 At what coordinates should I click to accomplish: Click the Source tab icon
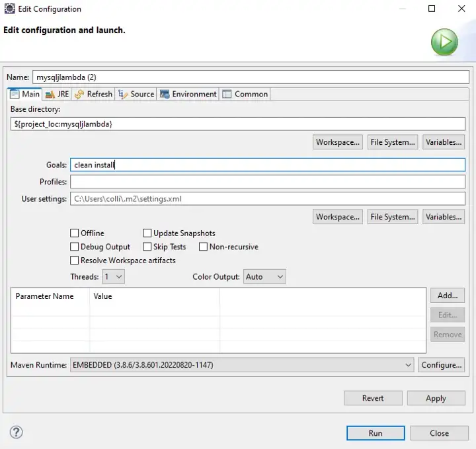[x=123, y=95]
